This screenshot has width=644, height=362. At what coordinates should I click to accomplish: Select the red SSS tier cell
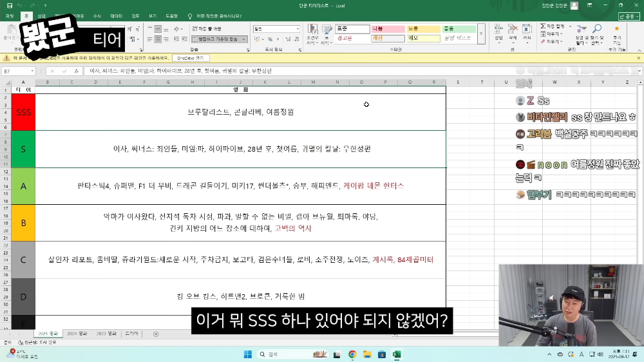click(x=23, y=112)
